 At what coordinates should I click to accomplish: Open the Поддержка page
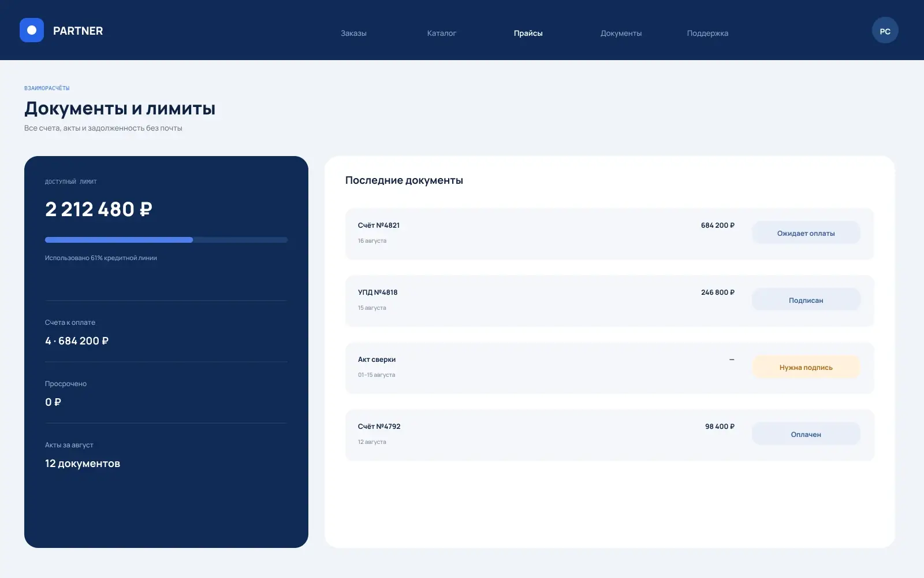click(x=707, y=34)
